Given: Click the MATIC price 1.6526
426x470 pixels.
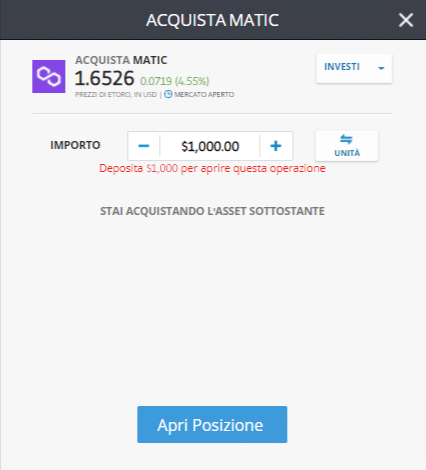Looking at the screenshot, I should (104, 78).
